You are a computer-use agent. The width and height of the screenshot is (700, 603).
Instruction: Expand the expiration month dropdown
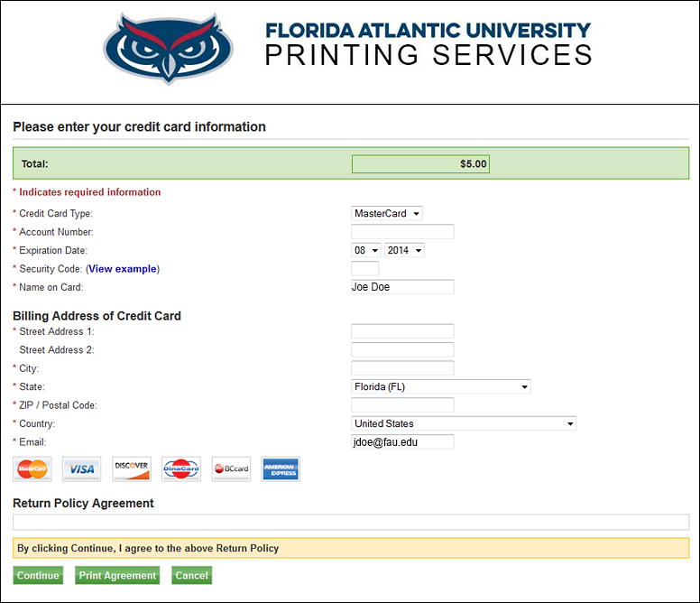click(x=366, y=250)
